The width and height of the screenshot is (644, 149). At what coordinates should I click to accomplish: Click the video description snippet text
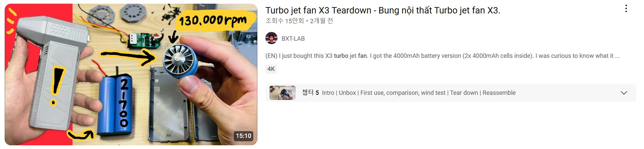(442, 56)
